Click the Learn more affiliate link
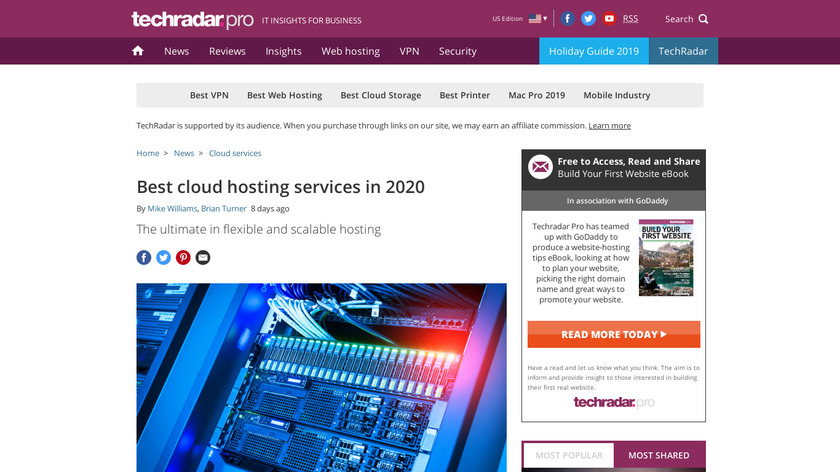The height and width of the screenshot is (472, 840). click(x=610, y=126)
